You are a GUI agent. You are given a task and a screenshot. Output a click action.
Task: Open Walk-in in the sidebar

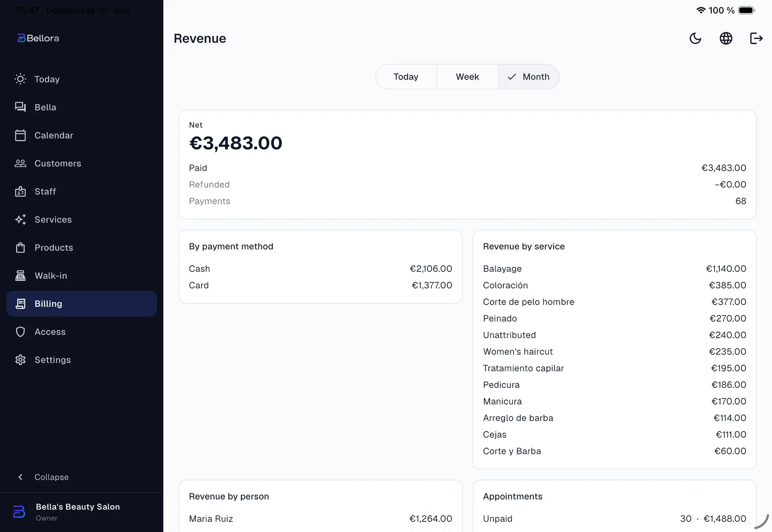click(x=82, y=275)
